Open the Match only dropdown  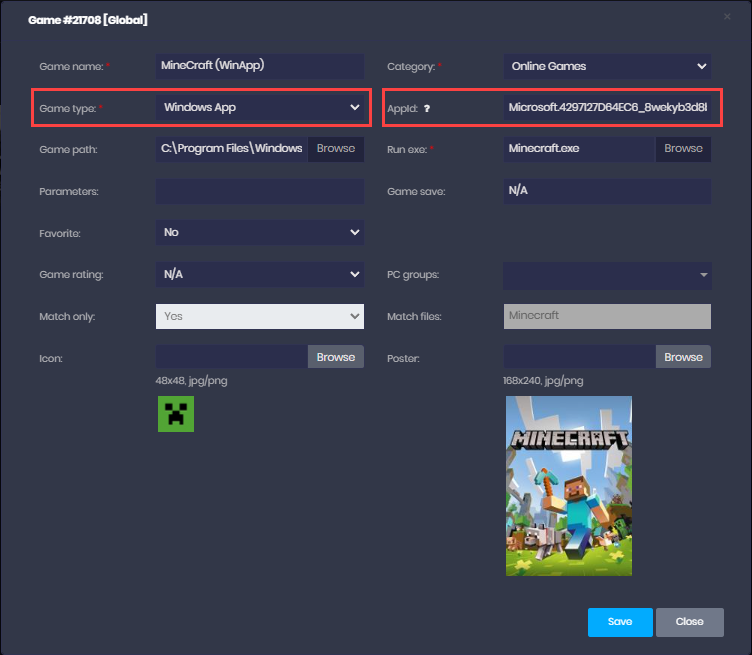[260, 316]
